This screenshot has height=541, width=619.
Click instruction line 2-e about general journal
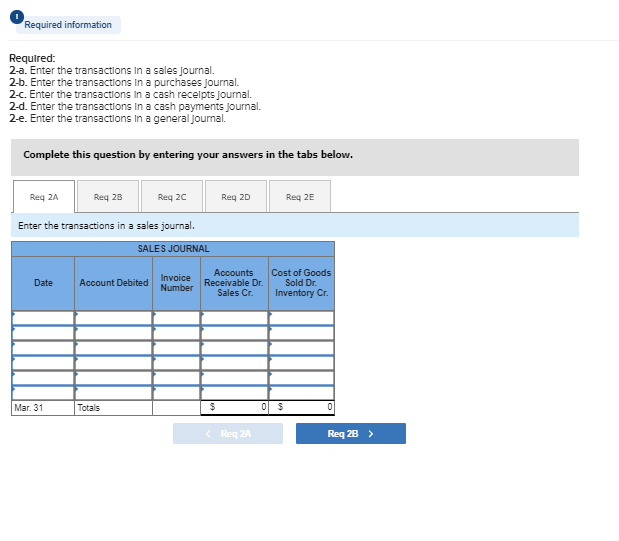[x=118, y=118]
